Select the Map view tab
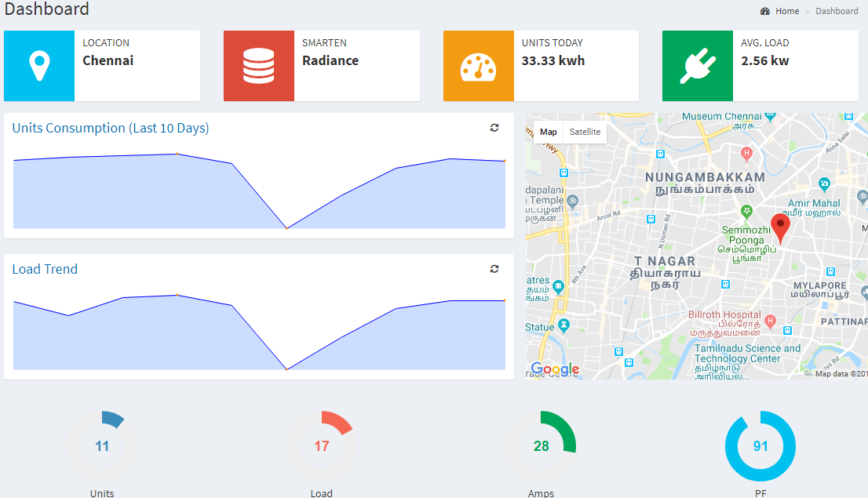Screen dimensions: 868x498 [548, 132]
